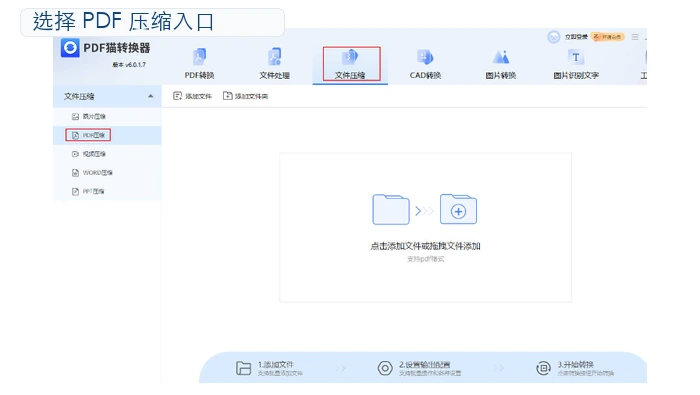
Task: Click the 立即登录 link
Action: pyautogui.click(x=576, y=37)
